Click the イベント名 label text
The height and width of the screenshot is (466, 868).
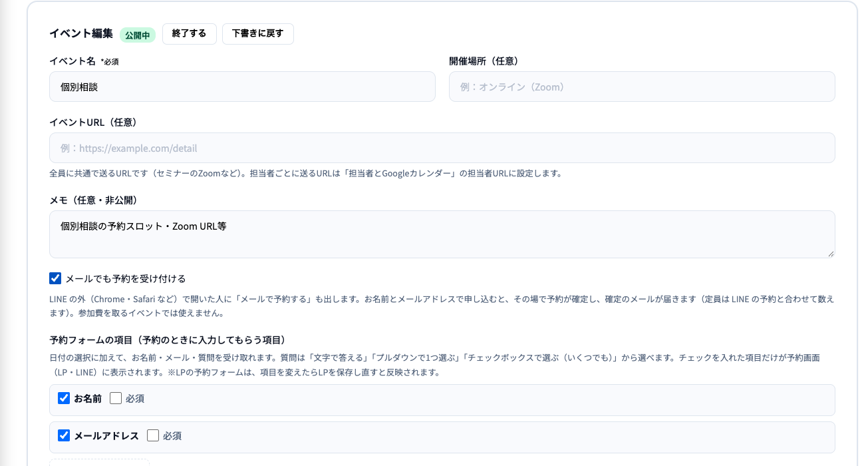(x=72, y=61)
